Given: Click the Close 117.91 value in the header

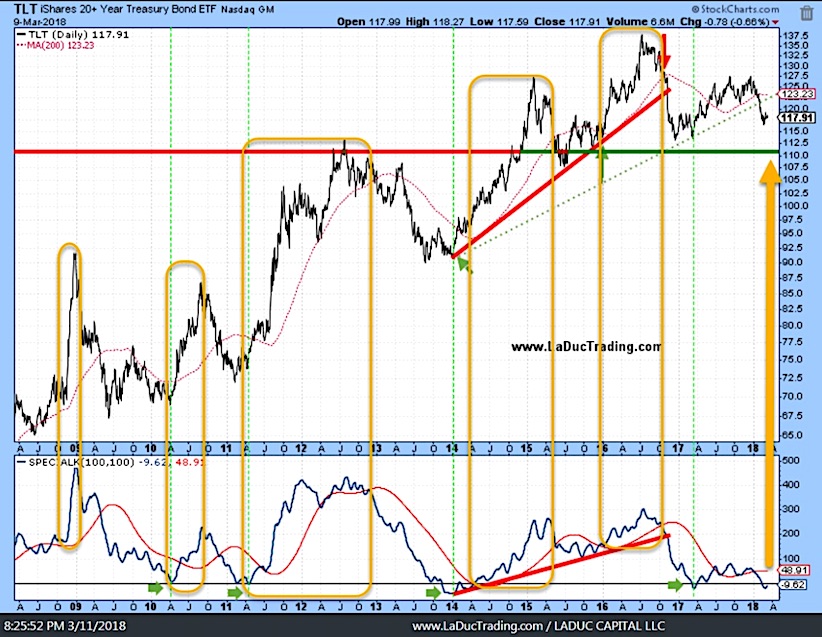Looking at the screenshot, I should coord(567,21).
